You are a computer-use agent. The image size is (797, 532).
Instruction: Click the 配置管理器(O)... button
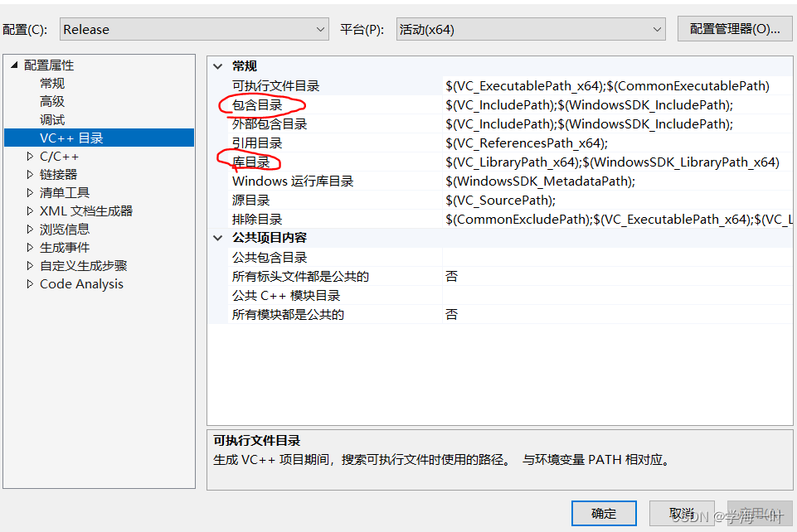[735, 28]
